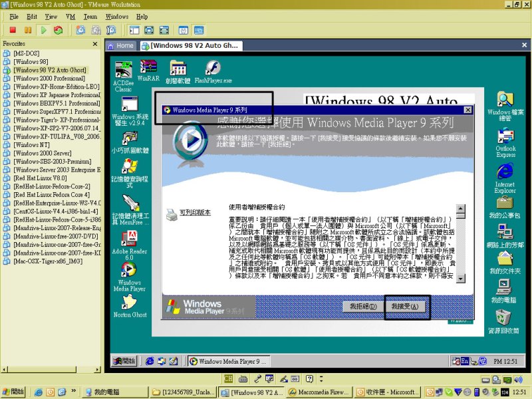Select [Windows 2000 Professional] in Favorites

tap(49, 78)
